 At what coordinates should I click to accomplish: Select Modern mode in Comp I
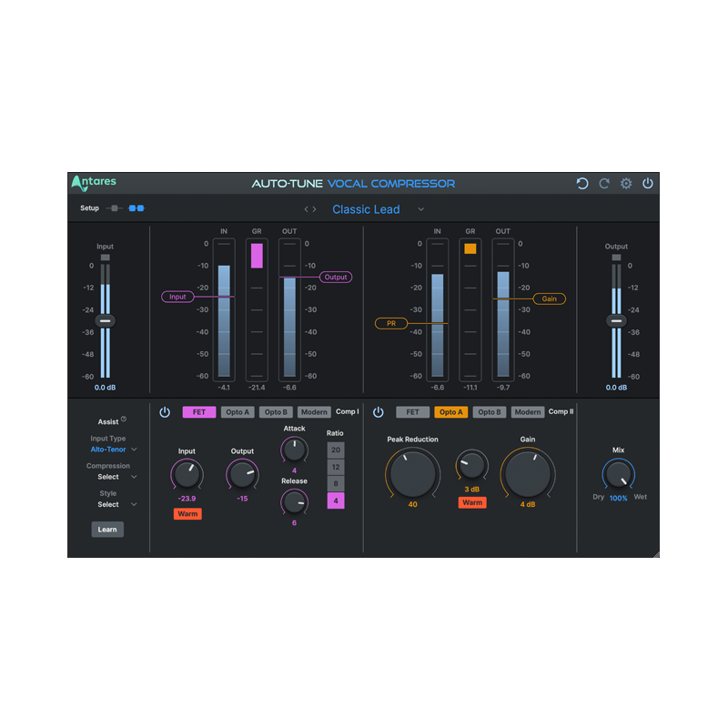pyautogui.click(x=314, y=412)
